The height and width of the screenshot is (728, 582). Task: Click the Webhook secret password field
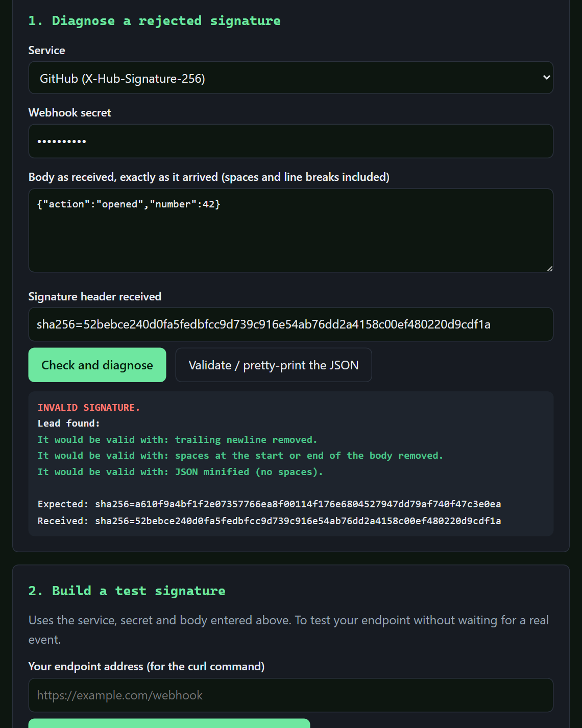(290, 141)
